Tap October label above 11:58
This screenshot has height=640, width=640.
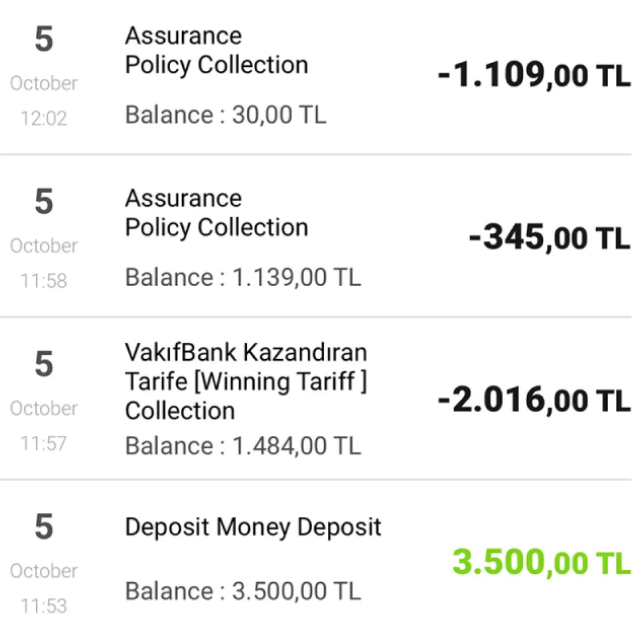44,246
